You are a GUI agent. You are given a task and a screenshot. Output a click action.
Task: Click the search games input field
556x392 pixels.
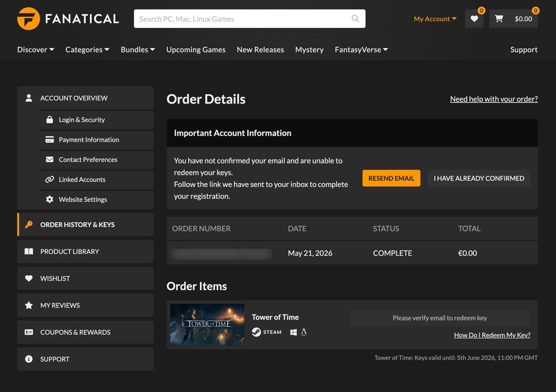click(x=250, y=19)
